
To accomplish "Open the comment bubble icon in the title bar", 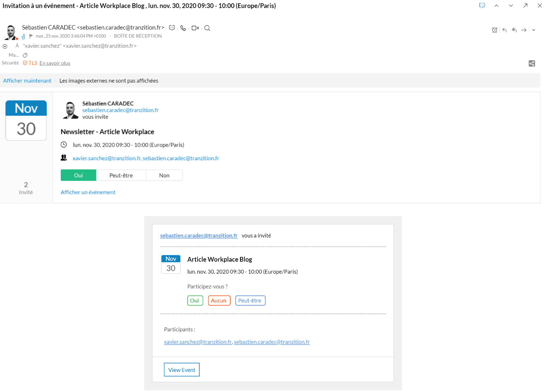I will (482, 5).
